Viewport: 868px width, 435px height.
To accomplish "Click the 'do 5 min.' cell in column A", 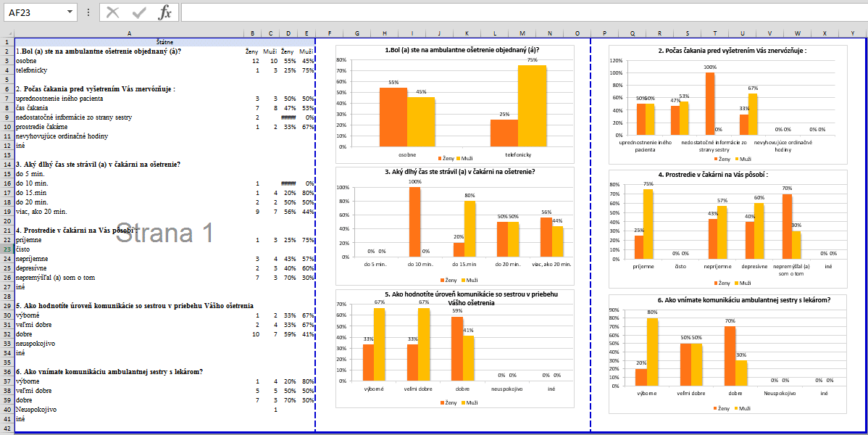I will click(130, 173).
